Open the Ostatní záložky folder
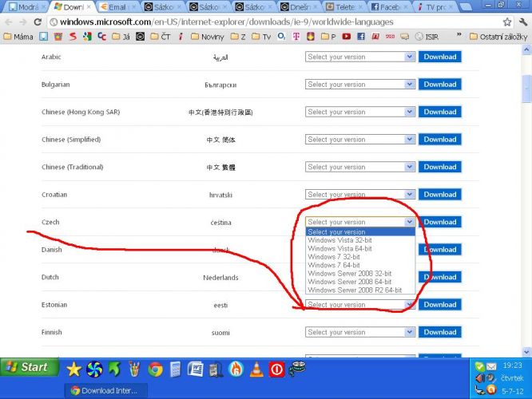 (498, 36)
